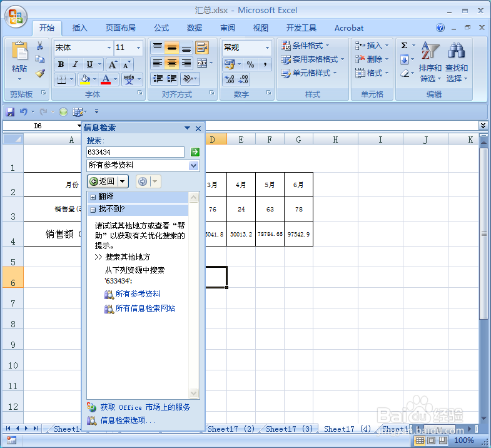The width and height of the screenshot is (491, 448).
Task: Click Undo arrow in quick access toolbar
Action: pos(23,111)
